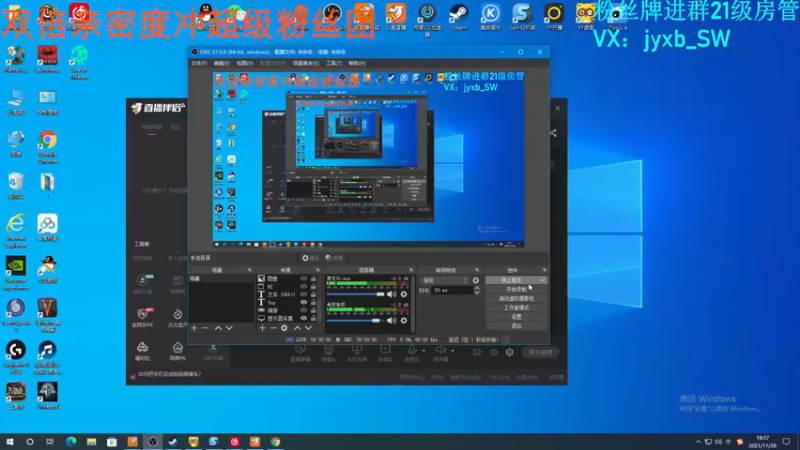Mute 桌面音频 speaker icon
The image size is (800, 450).
tap(391, 320)
